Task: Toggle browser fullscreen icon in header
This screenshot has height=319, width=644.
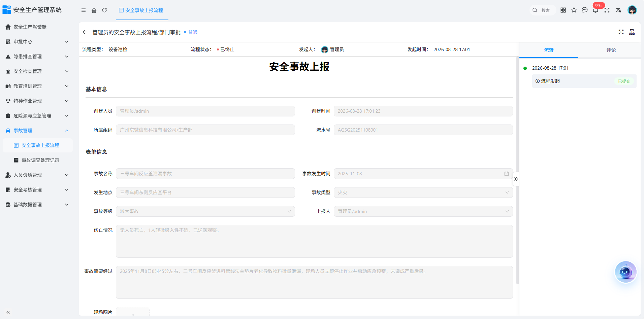Action: click(607, 10)
